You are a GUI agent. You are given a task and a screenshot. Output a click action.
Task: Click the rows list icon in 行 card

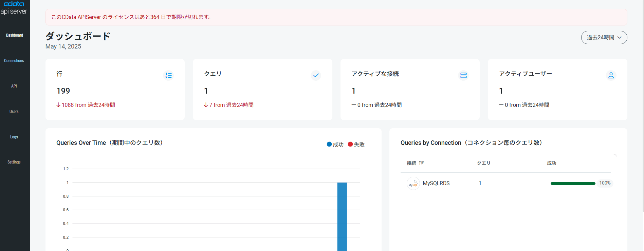168,75
